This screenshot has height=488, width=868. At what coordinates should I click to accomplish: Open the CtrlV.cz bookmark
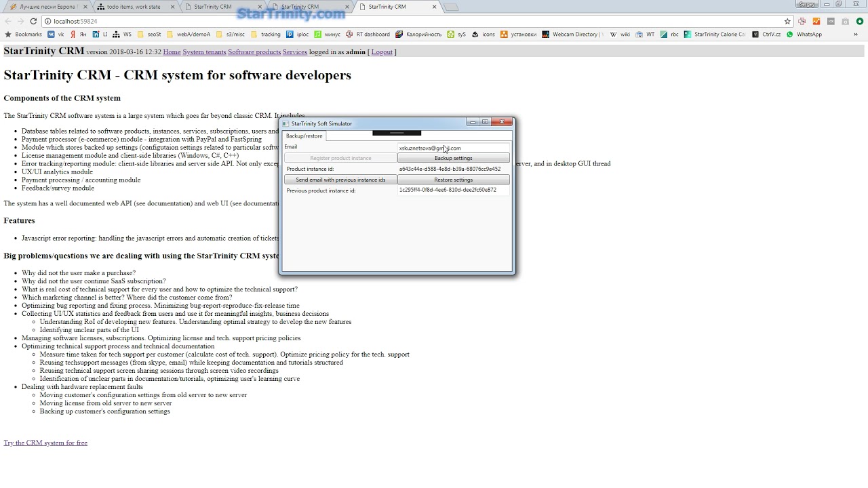[767, 35]
